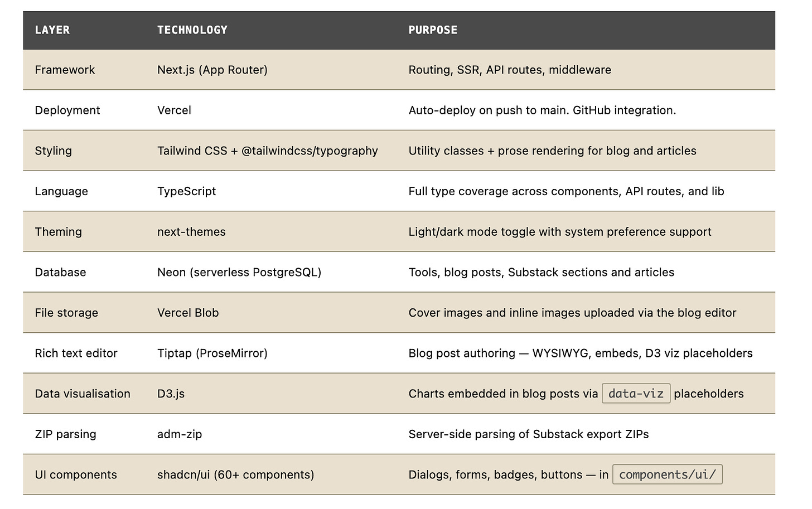812x509 pixels.
Task: Click the TypeScript cell
Action: click(x=186, y=191)
